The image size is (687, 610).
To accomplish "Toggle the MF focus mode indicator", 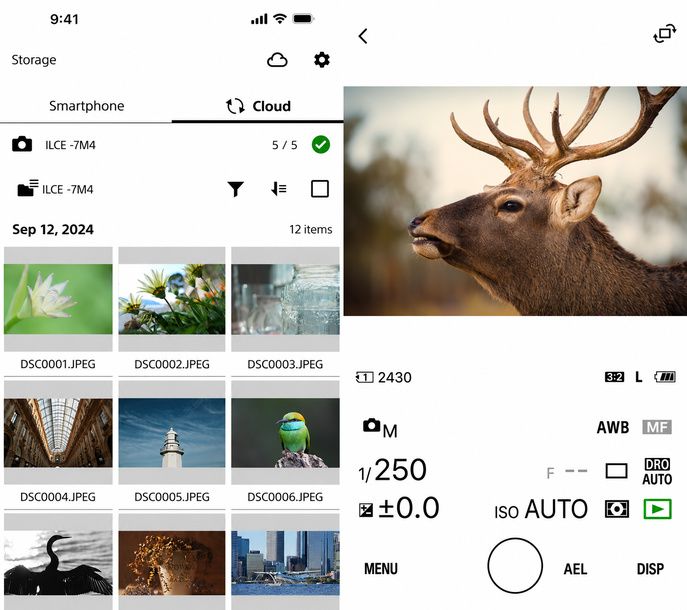I will coord(657,427).
